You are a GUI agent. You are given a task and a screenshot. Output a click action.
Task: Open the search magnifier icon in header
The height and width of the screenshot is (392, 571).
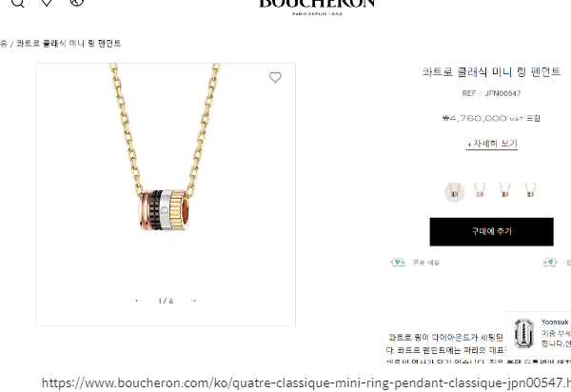(17, 2)
